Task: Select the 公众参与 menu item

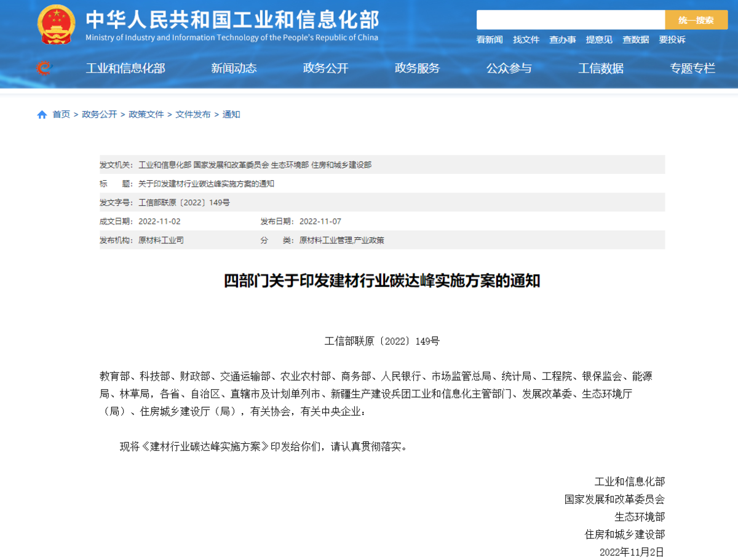Action: 509,68
